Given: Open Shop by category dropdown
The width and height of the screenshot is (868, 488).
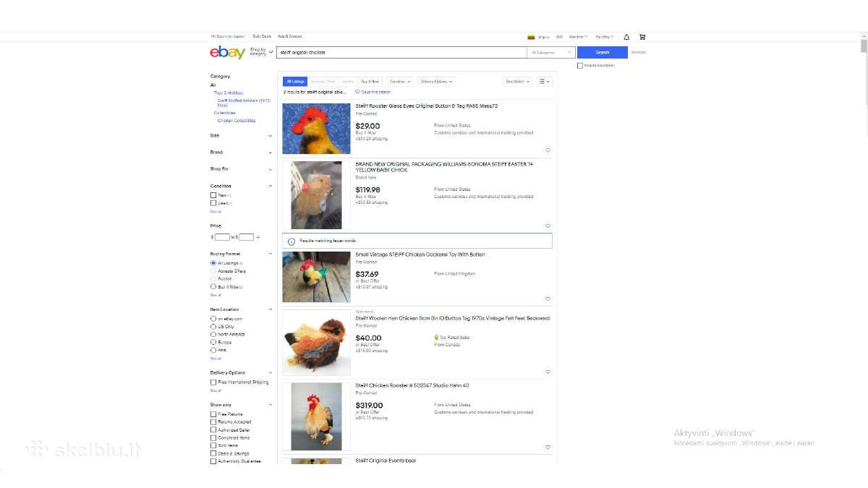Looking at the screenshot, I should 261,52.
